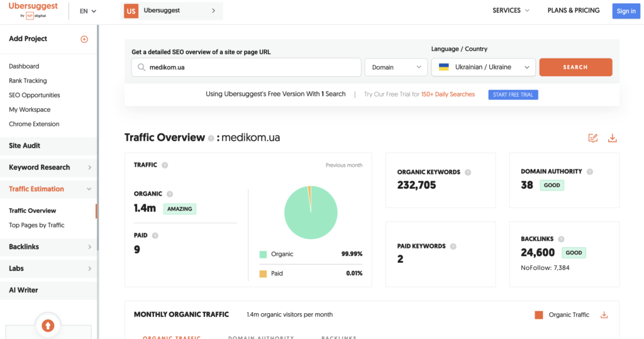This screenshot has width=644, height=339.
Task: Open SEO Opportunities in the sidebar
Action: pyautogui.click(x=35, y=95)
